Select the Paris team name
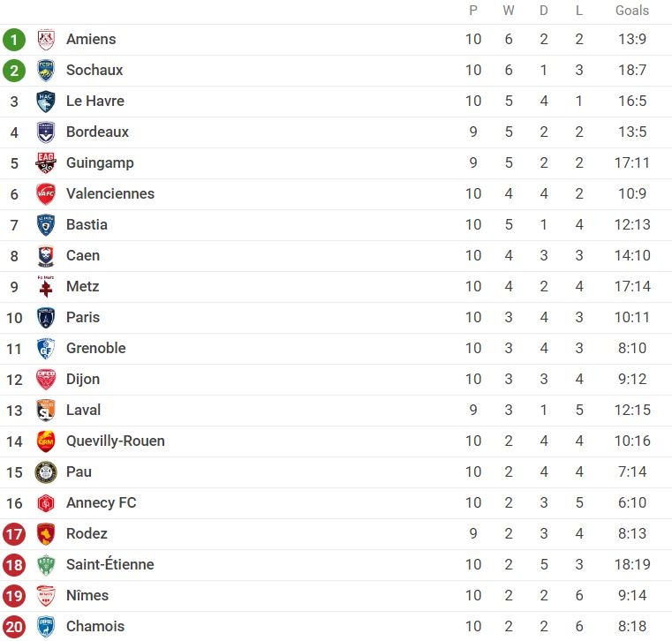The height and width of the screenshot is (641, 672). coord(83,318)
